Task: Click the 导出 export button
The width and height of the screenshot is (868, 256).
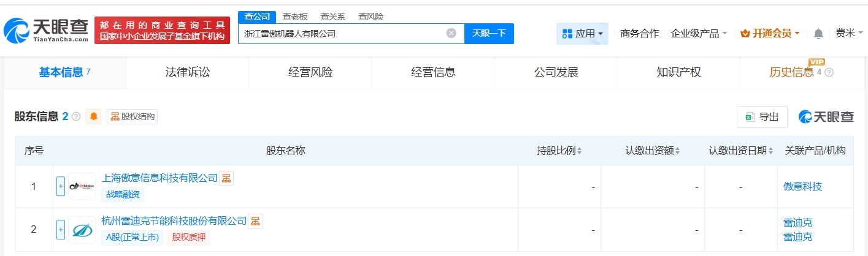Action: (762, 117)
